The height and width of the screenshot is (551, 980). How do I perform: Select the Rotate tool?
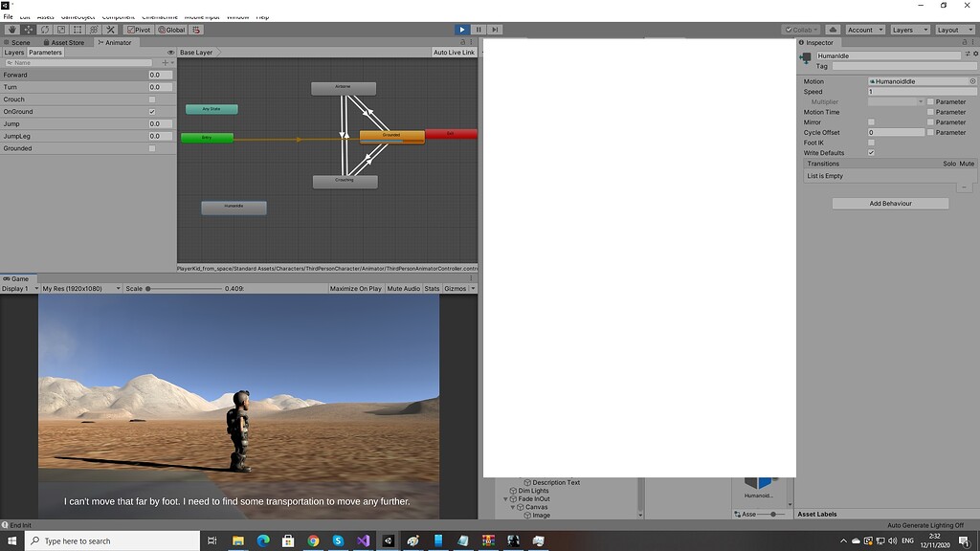pyautogui.click(x=44, y=30)
